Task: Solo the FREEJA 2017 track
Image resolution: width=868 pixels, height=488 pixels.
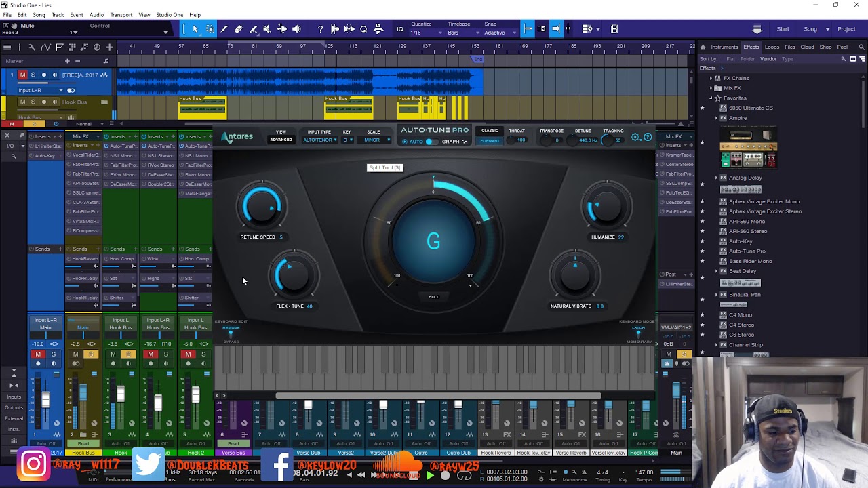Action: pyautogui.click(x=33, y=75)
